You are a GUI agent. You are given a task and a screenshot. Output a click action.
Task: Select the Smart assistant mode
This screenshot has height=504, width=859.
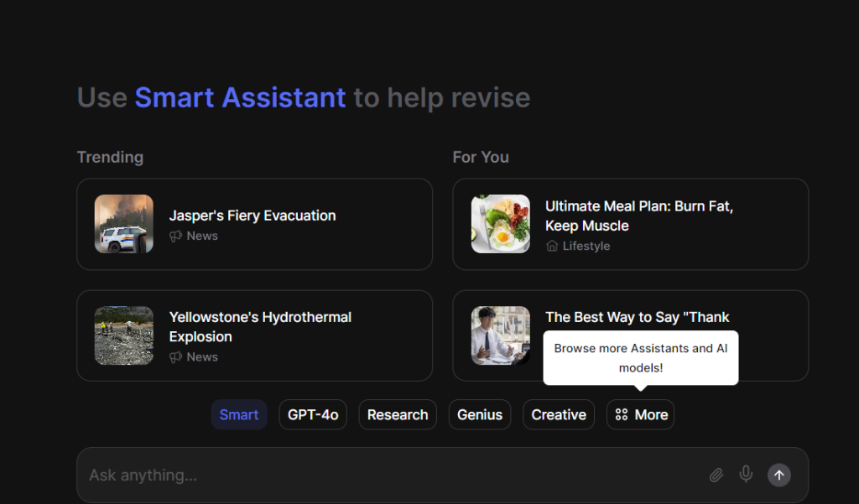pos(239,415)
